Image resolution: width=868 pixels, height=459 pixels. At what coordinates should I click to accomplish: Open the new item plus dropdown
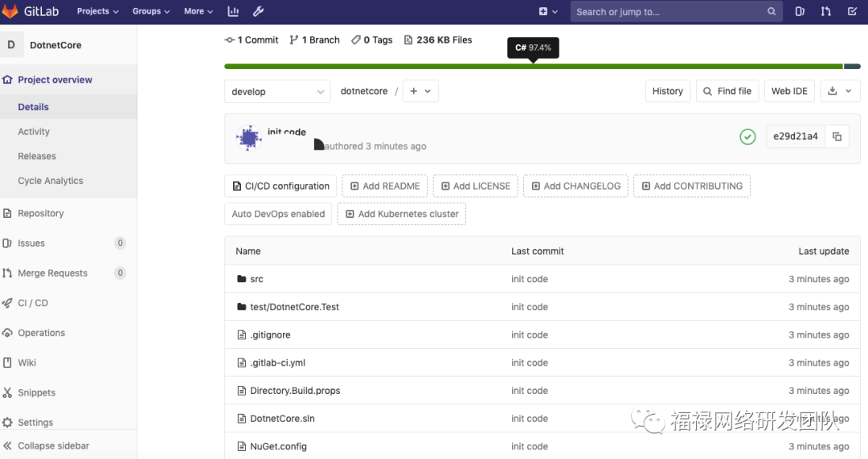(x=548, y=11)
